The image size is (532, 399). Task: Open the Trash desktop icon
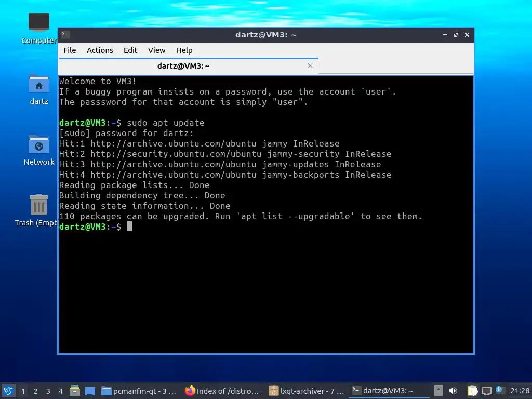coord(38,210)
